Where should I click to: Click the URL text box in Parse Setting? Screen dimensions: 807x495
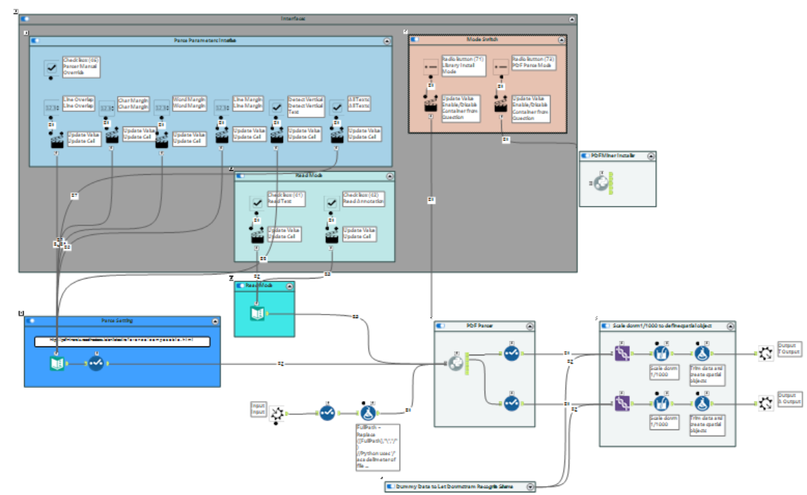point(122,341)
